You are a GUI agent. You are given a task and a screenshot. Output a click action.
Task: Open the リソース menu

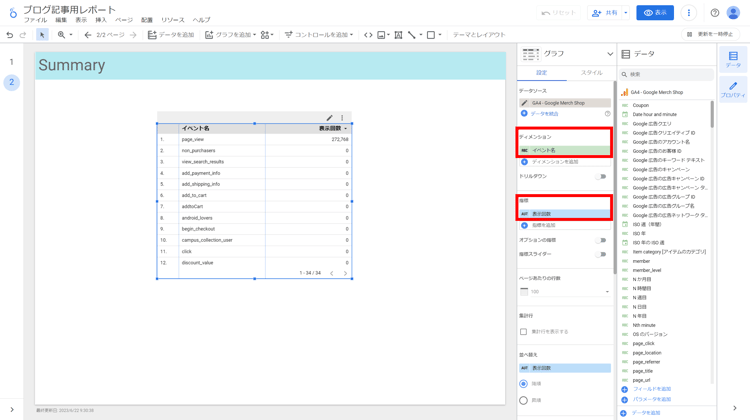172,20
